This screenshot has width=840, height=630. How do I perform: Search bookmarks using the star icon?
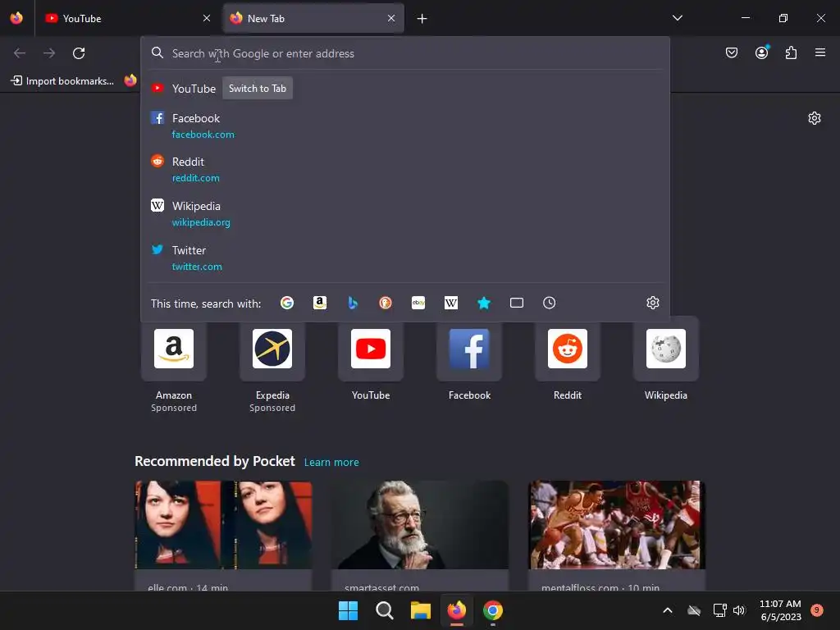point(484,303)
